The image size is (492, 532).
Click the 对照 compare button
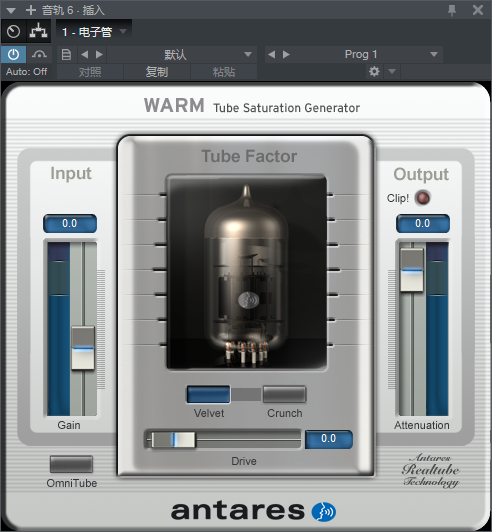point(90,72)
